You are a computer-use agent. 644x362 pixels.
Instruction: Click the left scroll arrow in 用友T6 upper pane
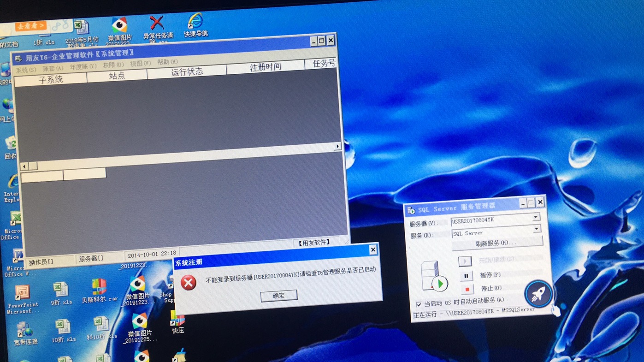point(24,166)
